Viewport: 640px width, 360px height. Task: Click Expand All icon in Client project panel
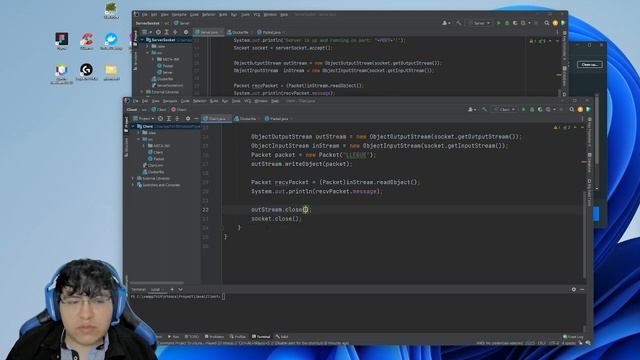pos(169,118)
